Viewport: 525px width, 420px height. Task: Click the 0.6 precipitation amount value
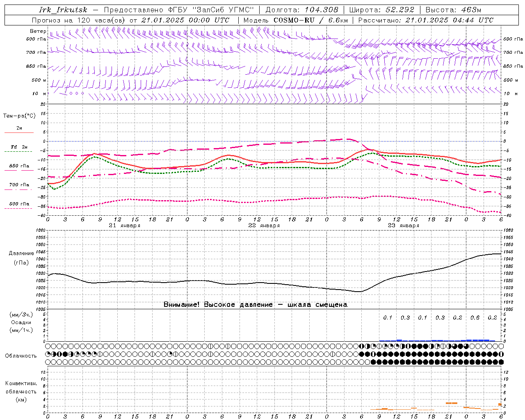(x=475, y=317)
